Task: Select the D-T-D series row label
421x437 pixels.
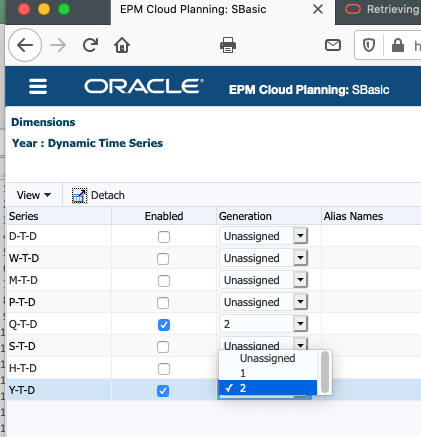Action: (23, 236)
